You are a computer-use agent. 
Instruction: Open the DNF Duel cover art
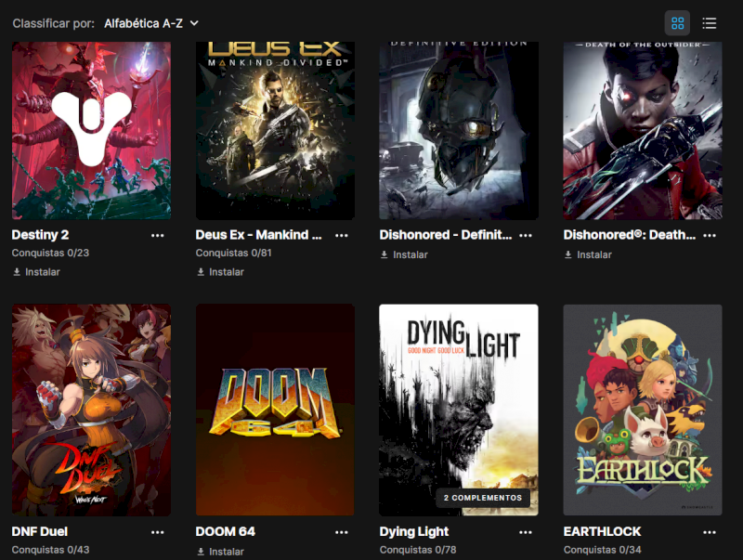tap(91, 410)
